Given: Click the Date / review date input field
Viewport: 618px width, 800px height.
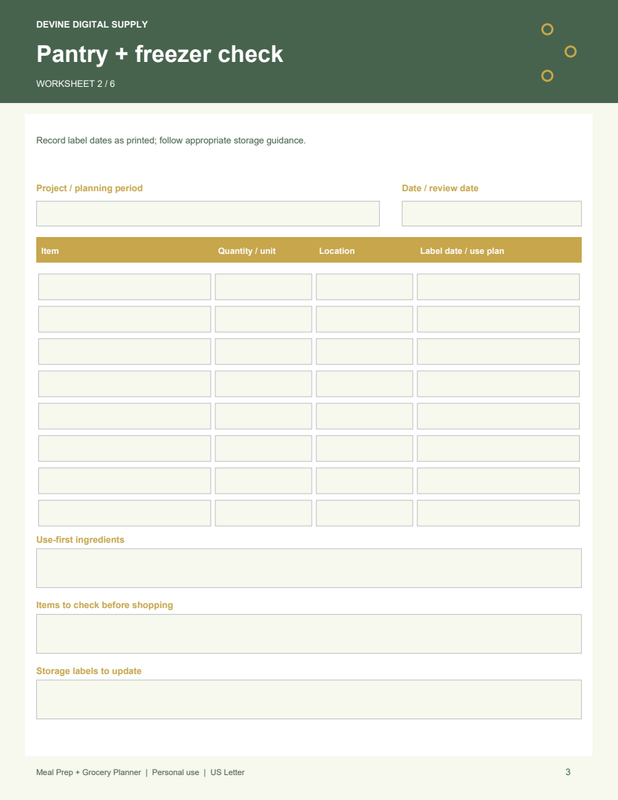Looking at the screenshot, I should pos(491,213).
